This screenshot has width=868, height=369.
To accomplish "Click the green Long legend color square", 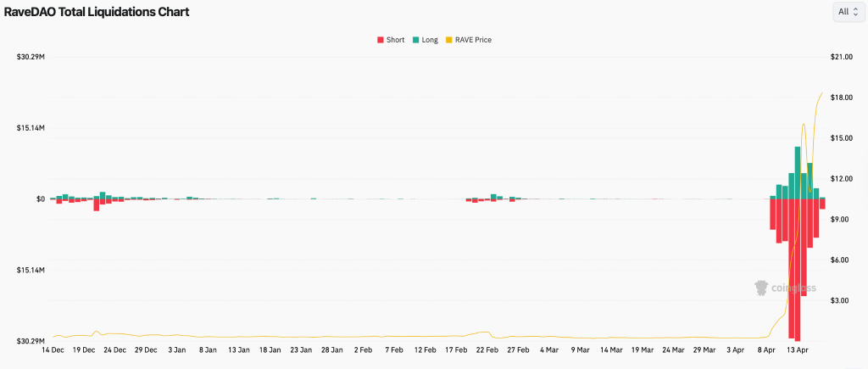I will click(x=415, y=40).
